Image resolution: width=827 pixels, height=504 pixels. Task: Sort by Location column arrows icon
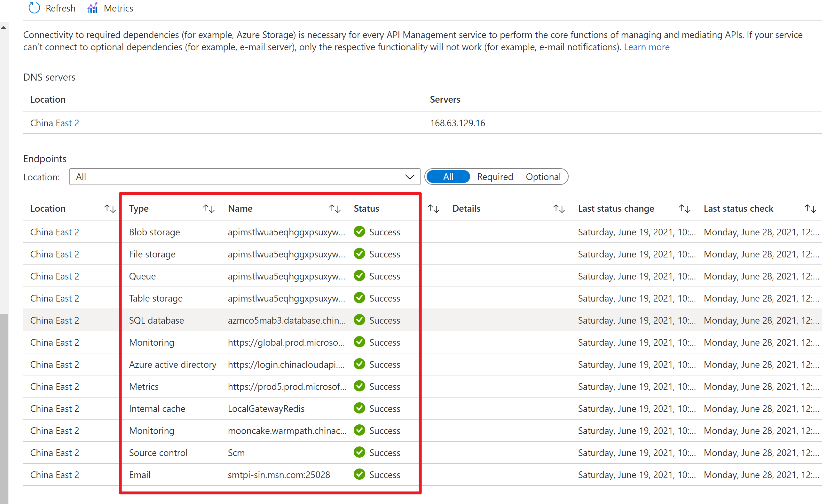(110, 209)
